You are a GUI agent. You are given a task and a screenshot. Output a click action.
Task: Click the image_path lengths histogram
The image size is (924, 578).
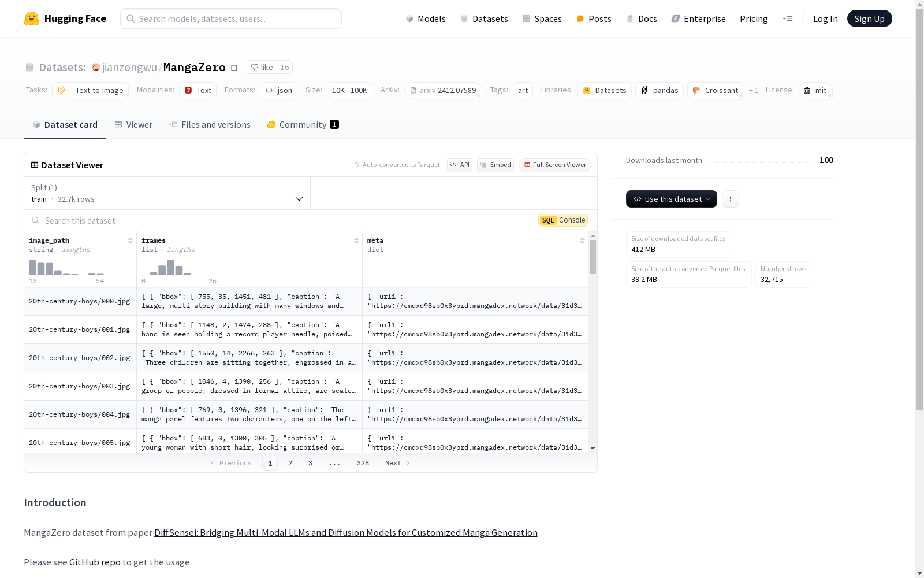[66, 268]
